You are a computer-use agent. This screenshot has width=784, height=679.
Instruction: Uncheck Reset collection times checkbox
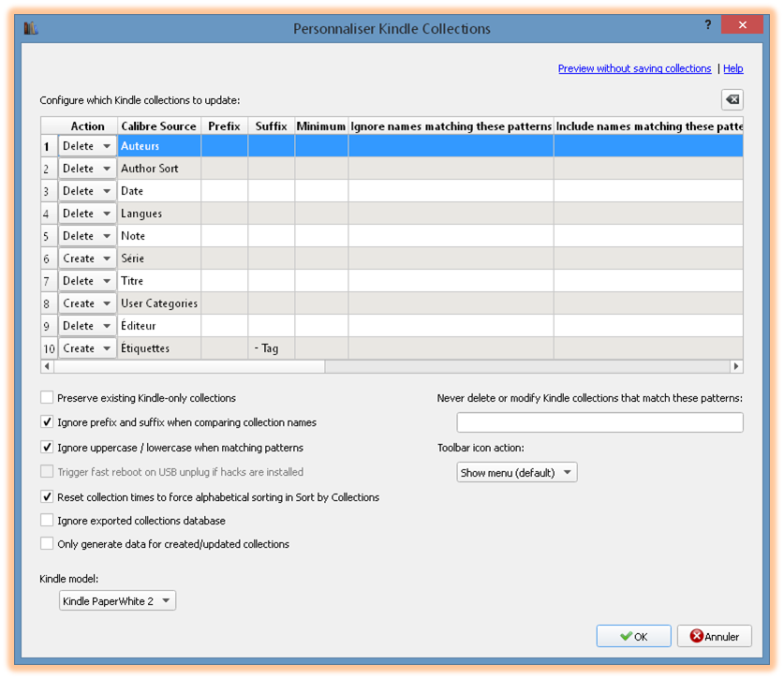tap(47, 496)
